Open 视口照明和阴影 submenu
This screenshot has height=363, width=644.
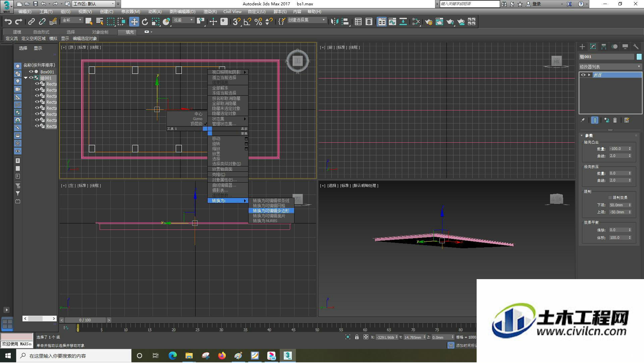click(x=228, y=72)
